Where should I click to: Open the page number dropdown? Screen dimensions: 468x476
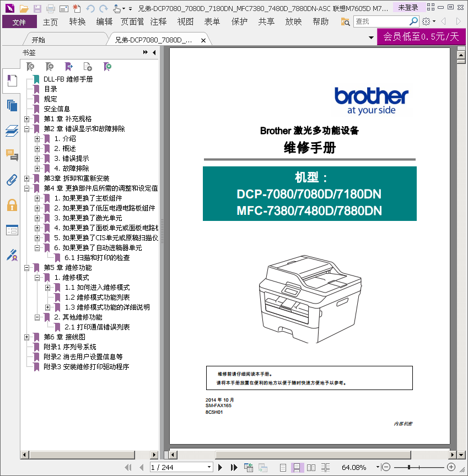209,467
